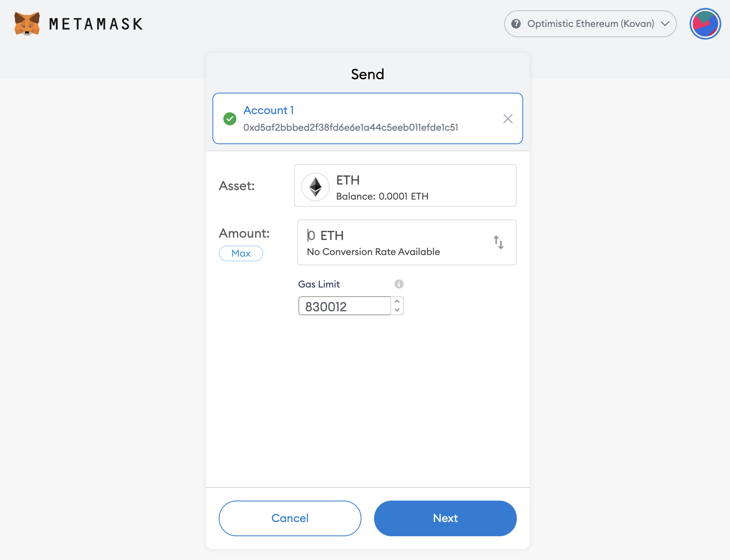The width and height of the screenshot is (730, 560).
Task: Select the Account 1 label
Action: click(x=268, y=110)
